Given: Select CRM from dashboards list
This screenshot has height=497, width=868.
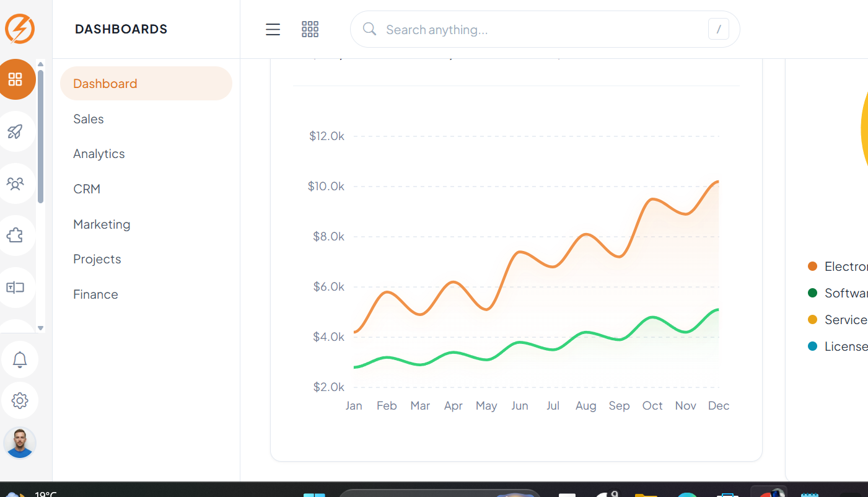Looking at the screenshot, I should click(x=87, y=189).
